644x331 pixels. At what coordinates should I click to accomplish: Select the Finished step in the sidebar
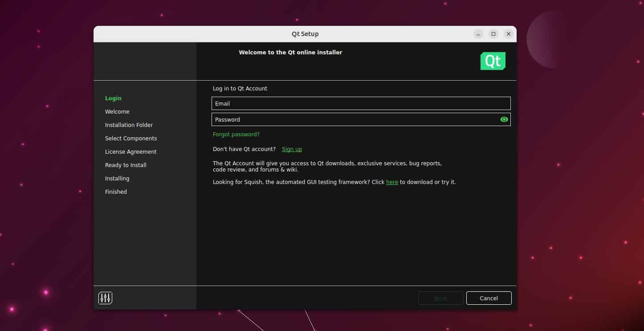click(116, 192)
